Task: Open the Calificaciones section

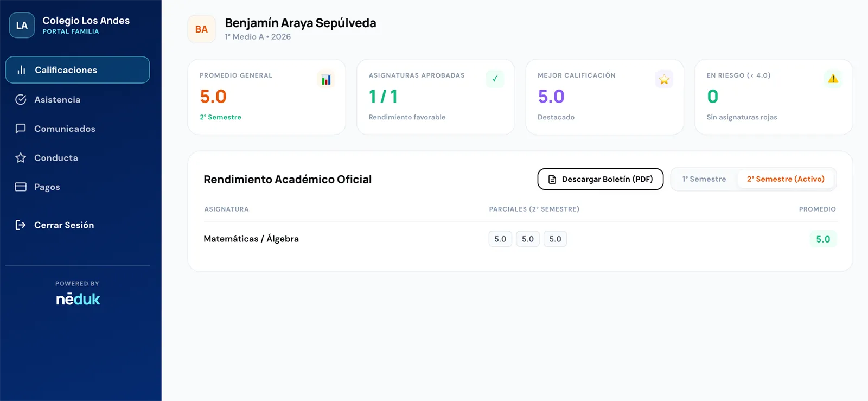Action: [x=78, y=70]
